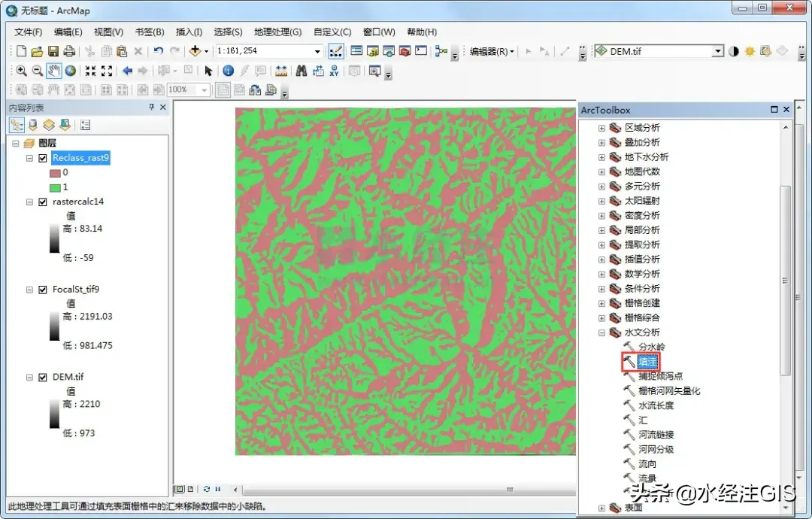Open the 书签(B) menu
812x519 pixels.
[149, 32]
